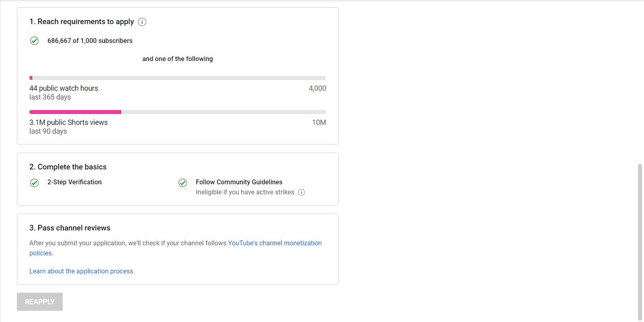Select the 2-Step Verification label
The height and width of the screenshot is (322, 644).
tap(74, 182)
